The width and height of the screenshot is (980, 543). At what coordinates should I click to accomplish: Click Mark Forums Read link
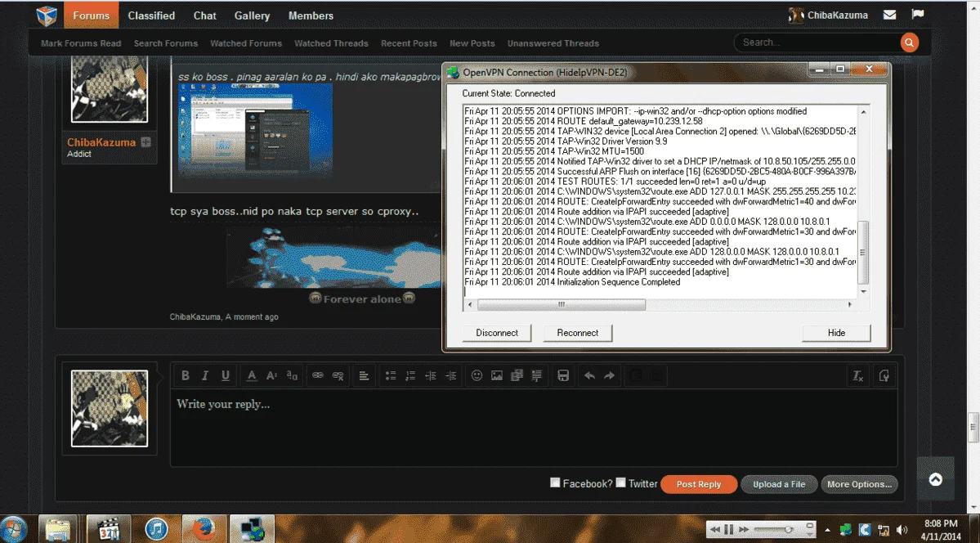tap(81, 43)
